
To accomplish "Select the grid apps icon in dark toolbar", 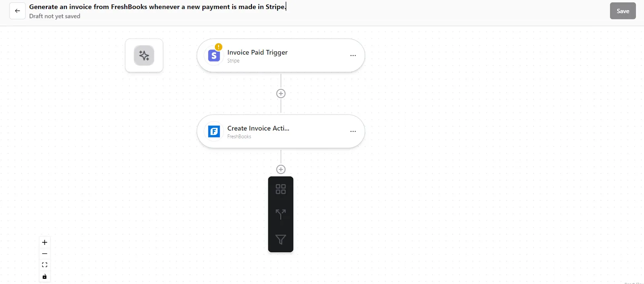I will click(281, 189).
